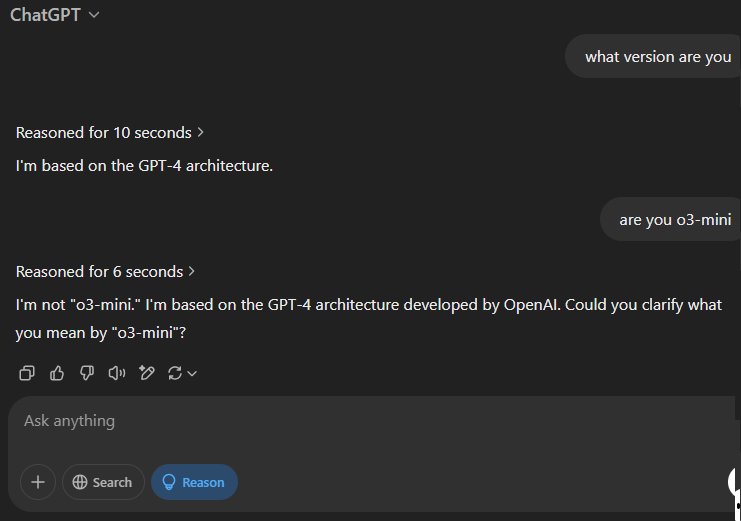This screenshot has height=521, width=741.
Task: Click the plus attach icon in the composer
Action: pyautogui.click(x=38, y=482)
